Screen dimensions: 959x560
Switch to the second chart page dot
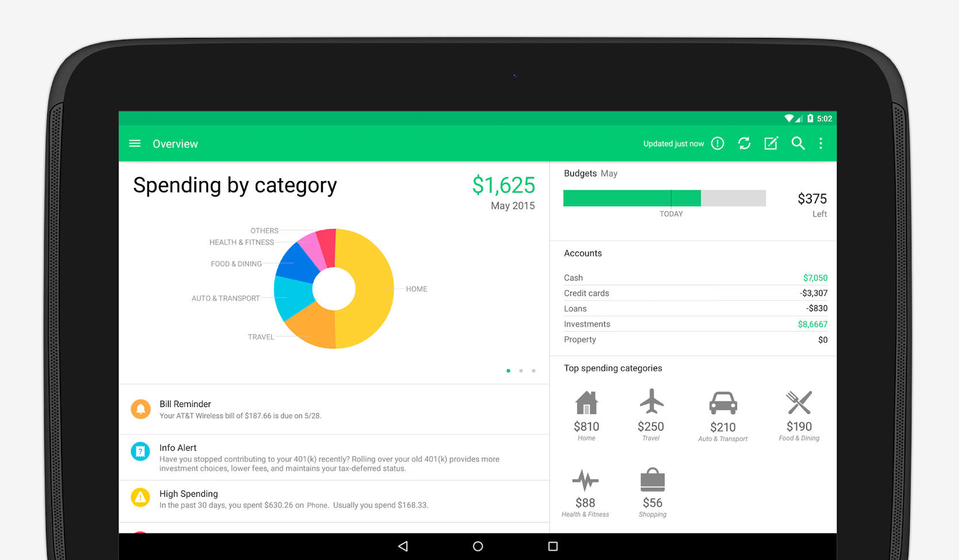[521, 371]
